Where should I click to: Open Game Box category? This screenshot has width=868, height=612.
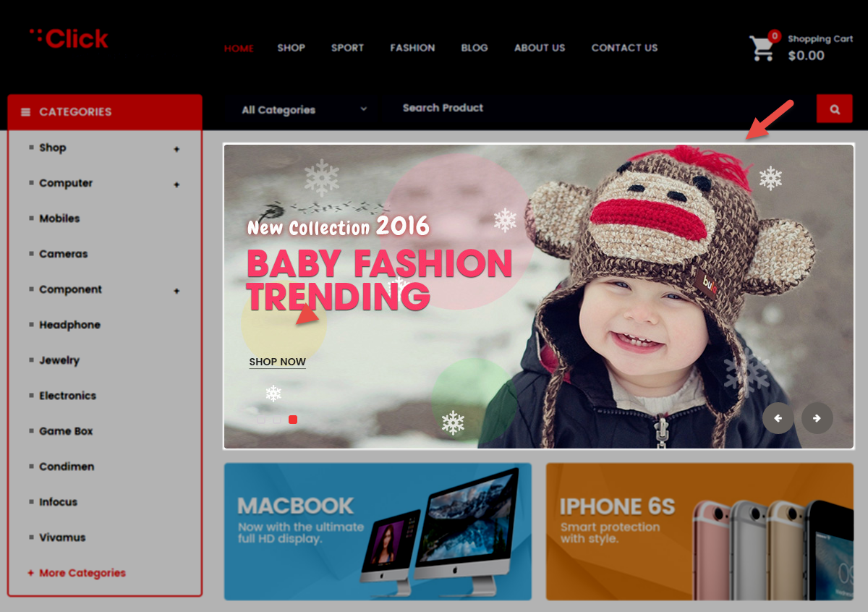point(66,431)
